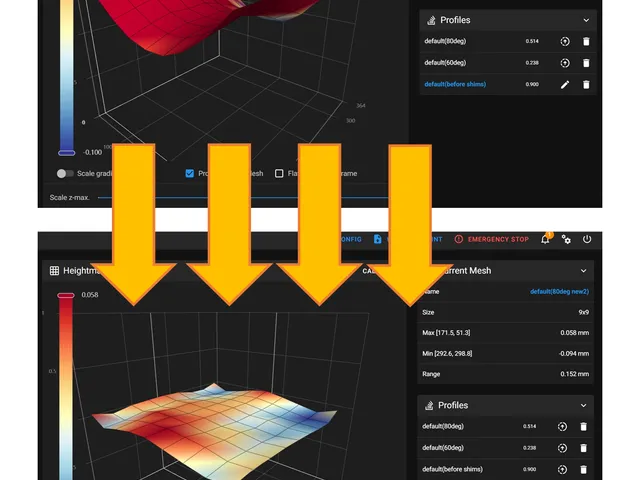Screen dimensions: 640x480
Task: Click Profiles panel icon in lower screenshot
Action: [x=429, y=405]
